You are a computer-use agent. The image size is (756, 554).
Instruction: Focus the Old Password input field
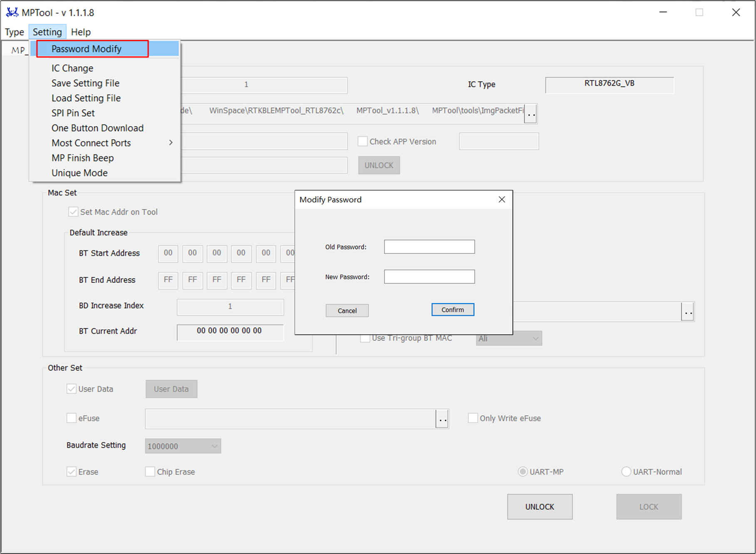click(x=429, y=247)
